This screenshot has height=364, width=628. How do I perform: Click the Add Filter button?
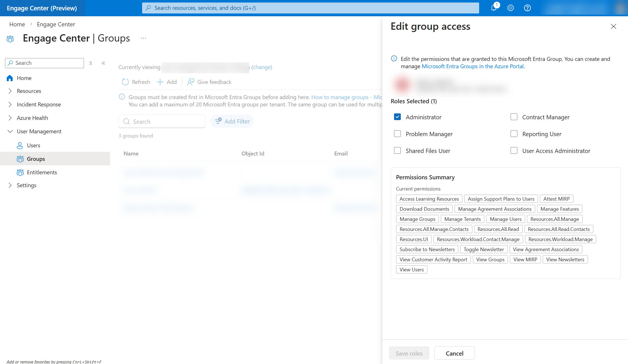click(232, 121)
